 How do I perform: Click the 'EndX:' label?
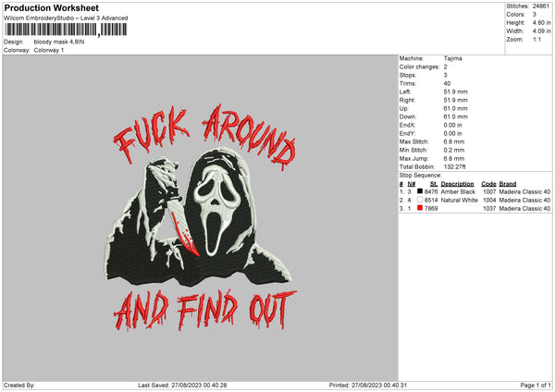pyautogui.click(x=407, y=125)
